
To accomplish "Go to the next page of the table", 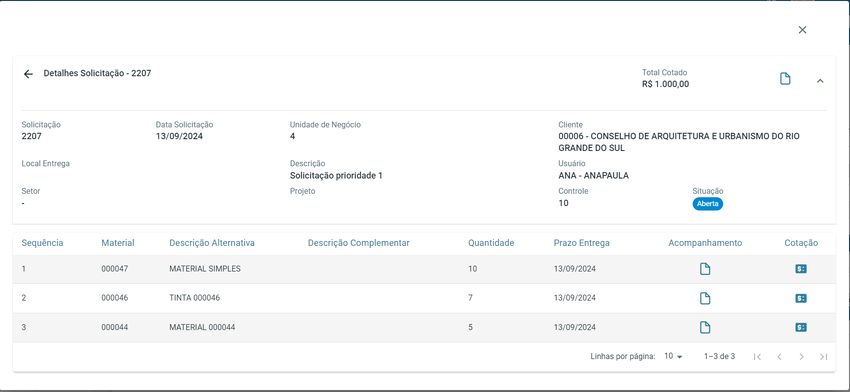I will pos(801,357).
